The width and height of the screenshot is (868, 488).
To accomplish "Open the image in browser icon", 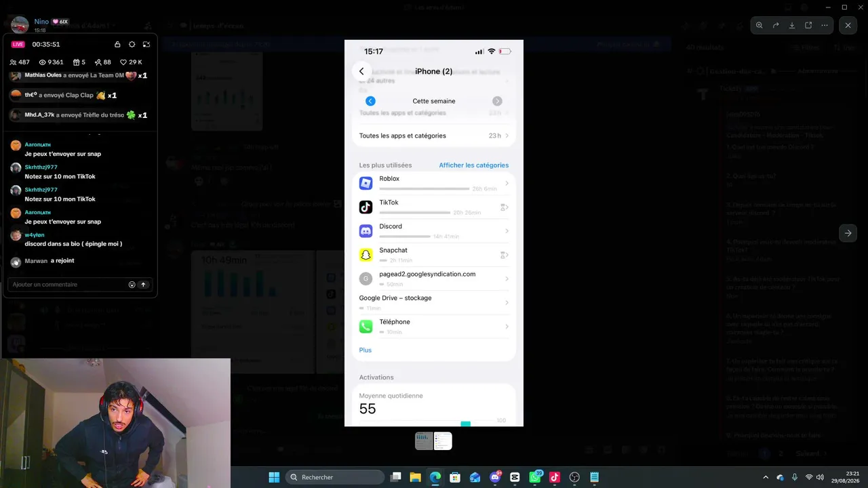I will point(808,25).
